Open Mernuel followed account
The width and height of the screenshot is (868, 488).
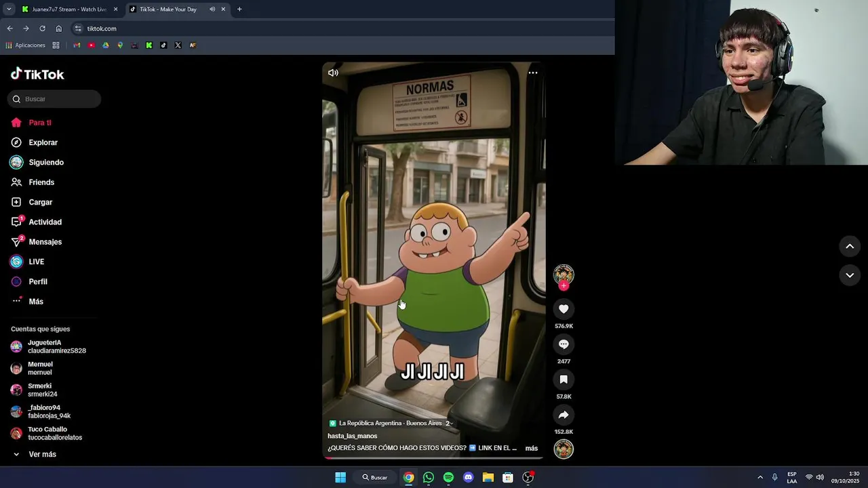32,368
